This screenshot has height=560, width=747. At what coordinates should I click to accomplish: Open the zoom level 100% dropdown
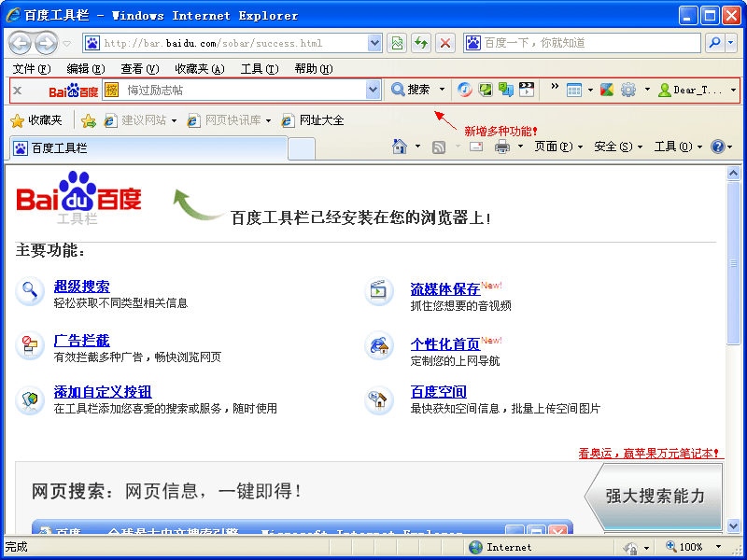(x=718, y=547)
